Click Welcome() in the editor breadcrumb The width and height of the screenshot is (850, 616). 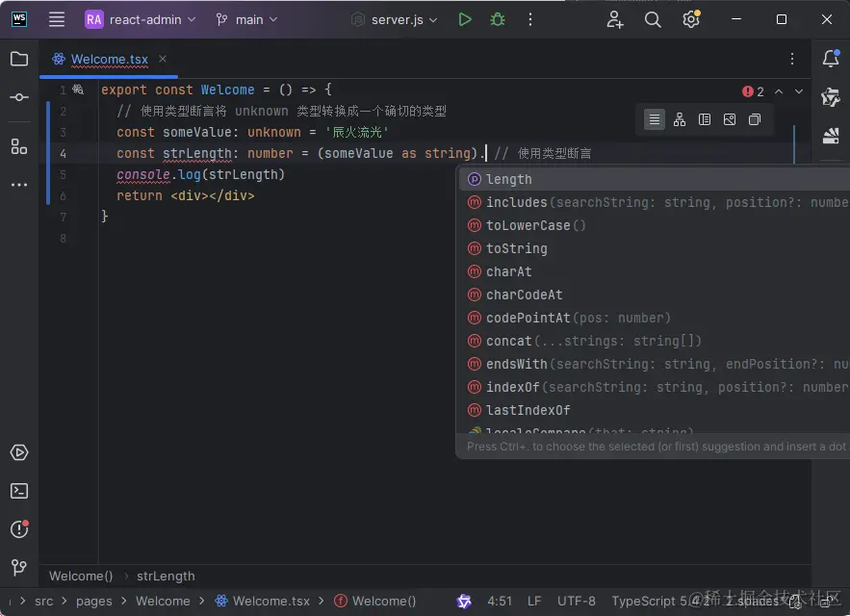point(81,576)
